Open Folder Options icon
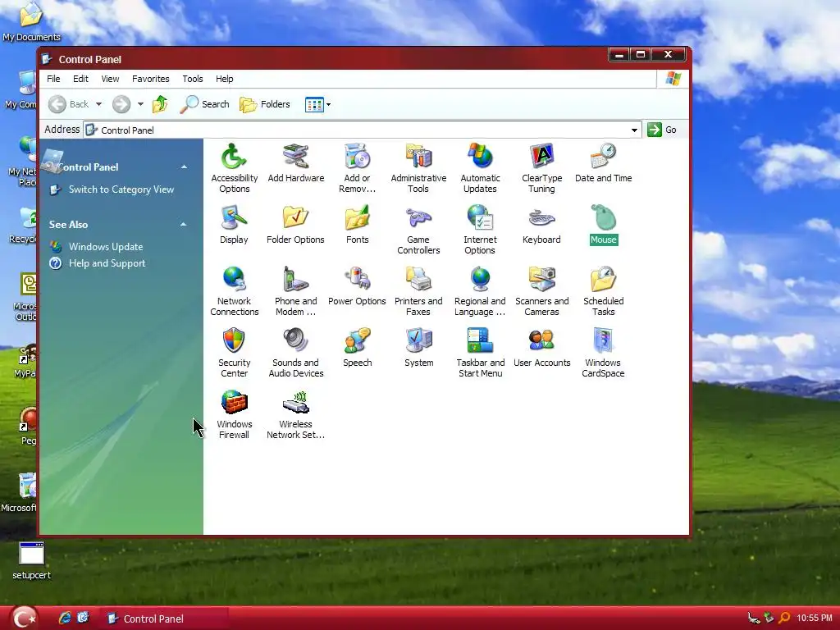Viewport: 840px width, 630px height. click(295, 225)
